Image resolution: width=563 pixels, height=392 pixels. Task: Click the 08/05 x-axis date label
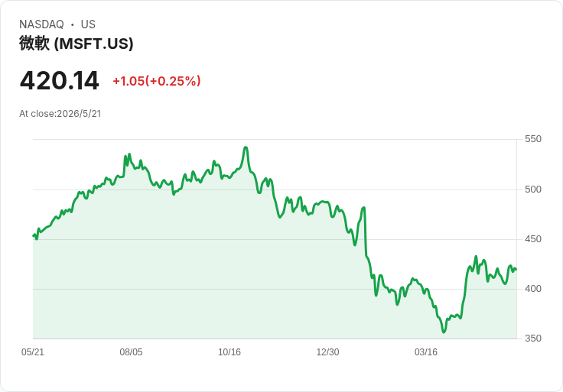click(x=131, y=352)
